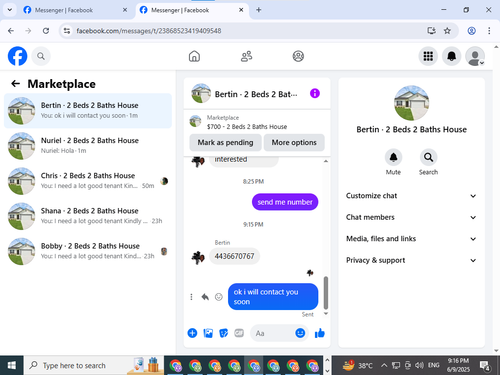The image size is (500, 375).
Task: Select the '4436670767' message bubble
Action: pos(234,256)
